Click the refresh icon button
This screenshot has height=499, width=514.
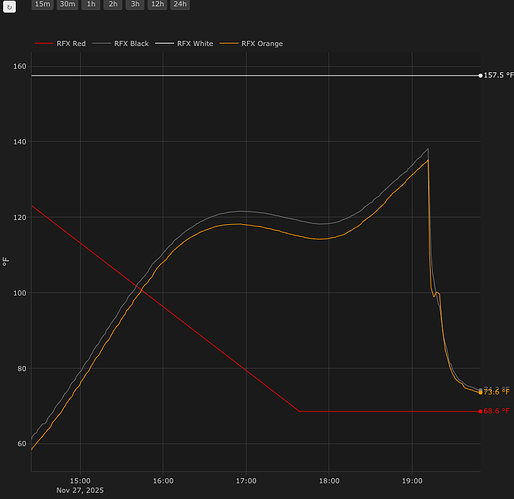9,7
